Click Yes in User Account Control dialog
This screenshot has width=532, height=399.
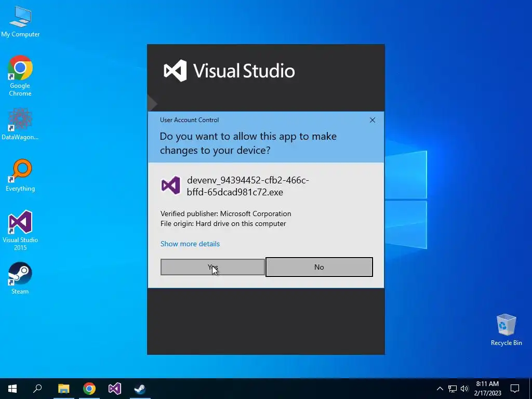point(212,267)
